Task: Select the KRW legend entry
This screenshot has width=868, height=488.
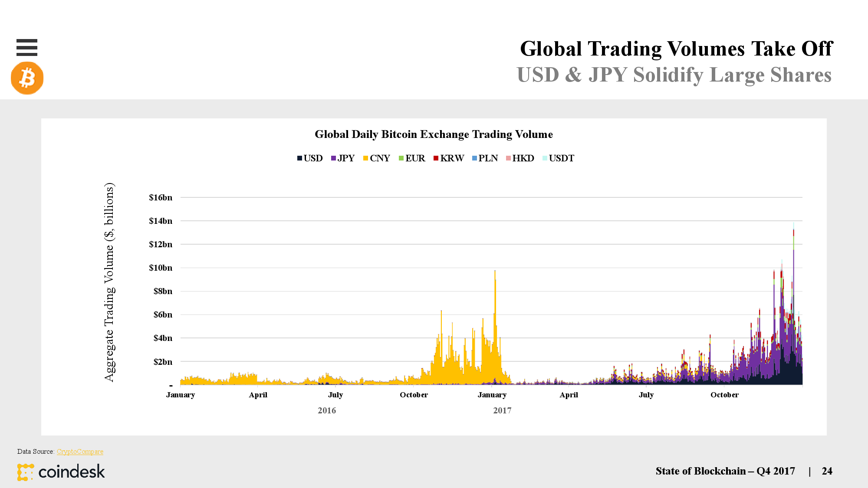Action: click(451, 158)
